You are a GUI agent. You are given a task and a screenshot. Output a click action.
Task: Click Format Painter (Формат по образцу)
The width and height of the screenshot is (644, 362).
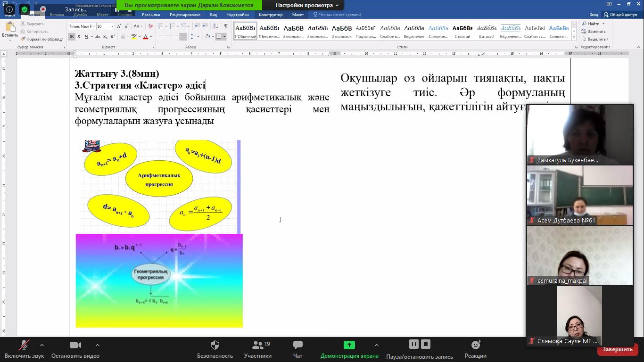41,39
